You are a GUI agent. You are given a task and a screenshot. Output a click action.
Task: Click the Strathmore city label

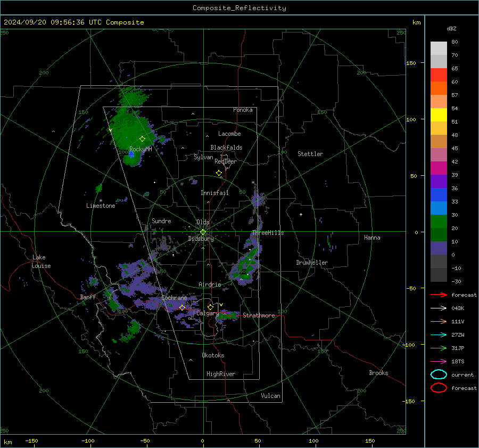259,315
